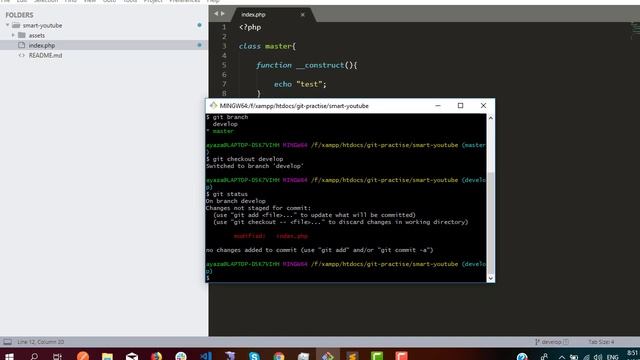
Task: Click the '<?php' opening tag line
Action: (250, 27)
